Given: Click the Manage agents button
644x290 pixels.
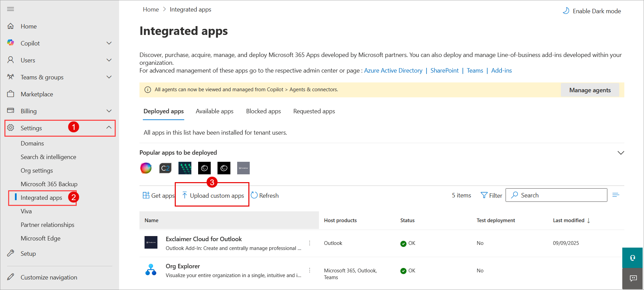Looking at the screenshot, I should tap(590, 90).
